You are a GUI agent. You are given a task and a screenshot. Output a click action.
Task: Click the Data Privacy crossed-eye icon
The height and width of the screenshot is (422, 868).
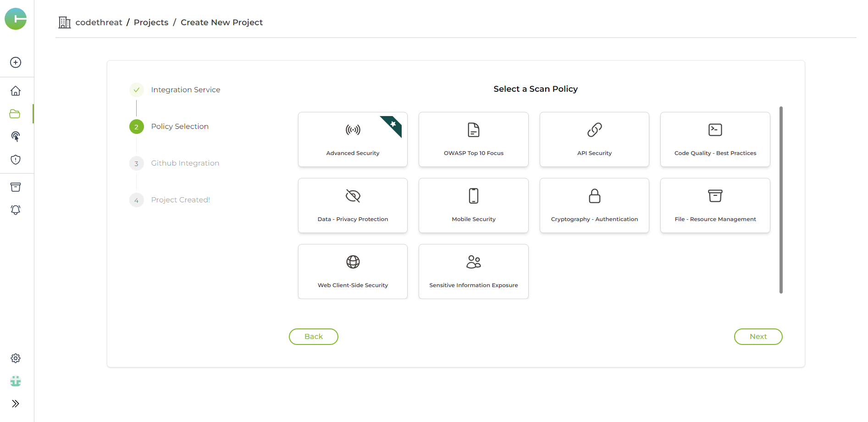[x=353, y=196]
